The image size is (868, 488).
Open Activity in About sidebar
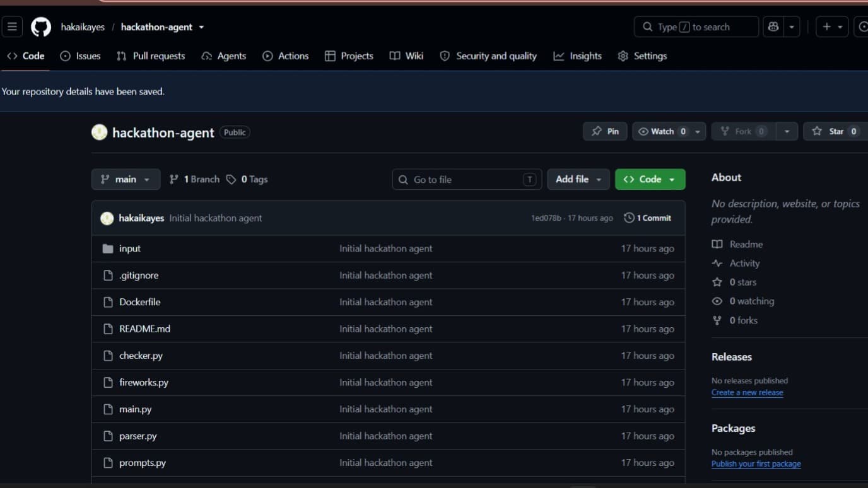[736, 263]
